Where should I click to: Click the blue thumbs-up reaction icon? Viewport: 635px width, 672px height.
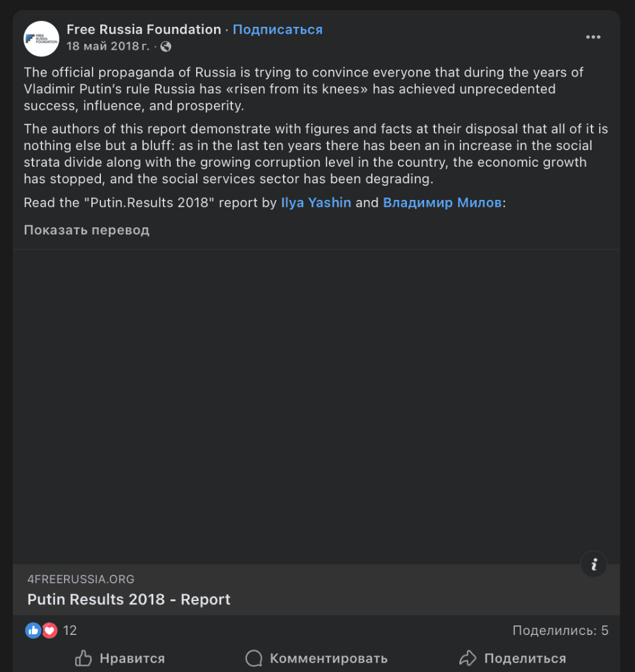click(x=33, y=630)
